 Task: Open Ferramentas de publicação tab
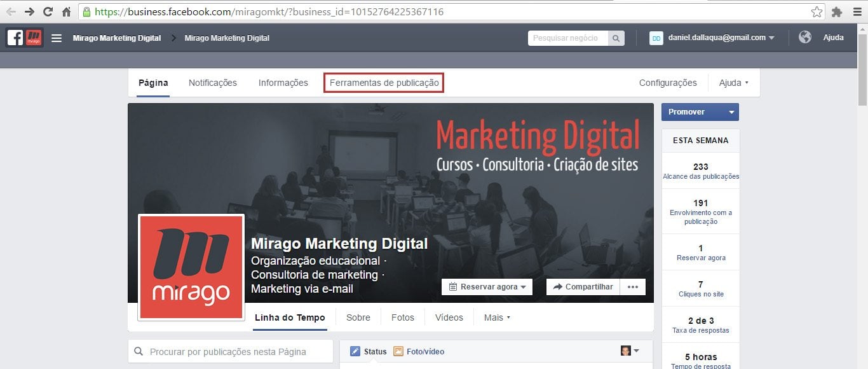pyautogui.click(x=384, y=83)
